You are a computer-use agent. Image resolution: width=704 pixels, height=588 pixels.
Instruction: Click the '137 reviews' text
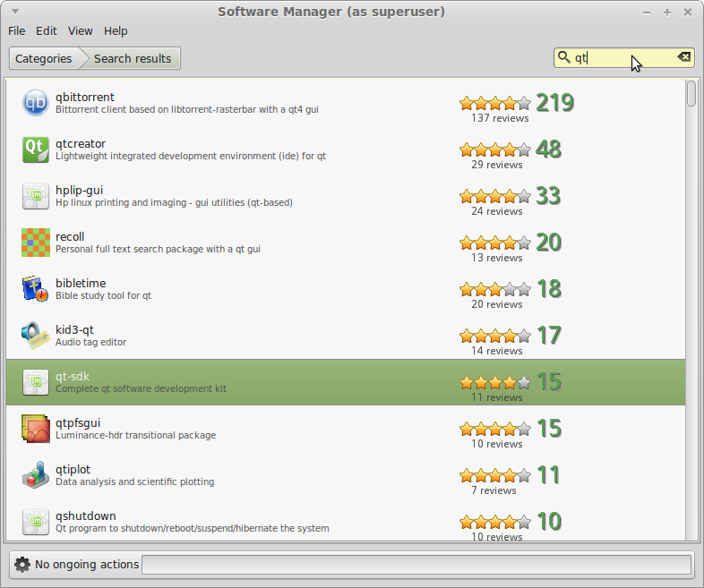click(x=500, y=118)
